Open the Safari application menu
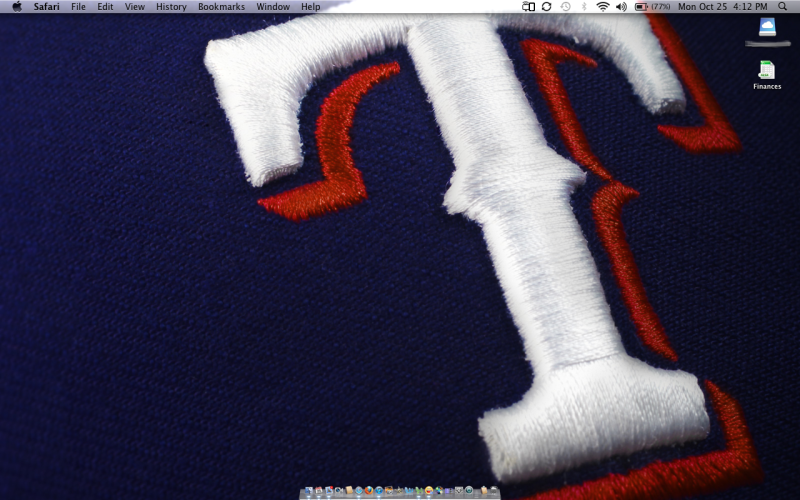800x500 pixels. [46, 7]
